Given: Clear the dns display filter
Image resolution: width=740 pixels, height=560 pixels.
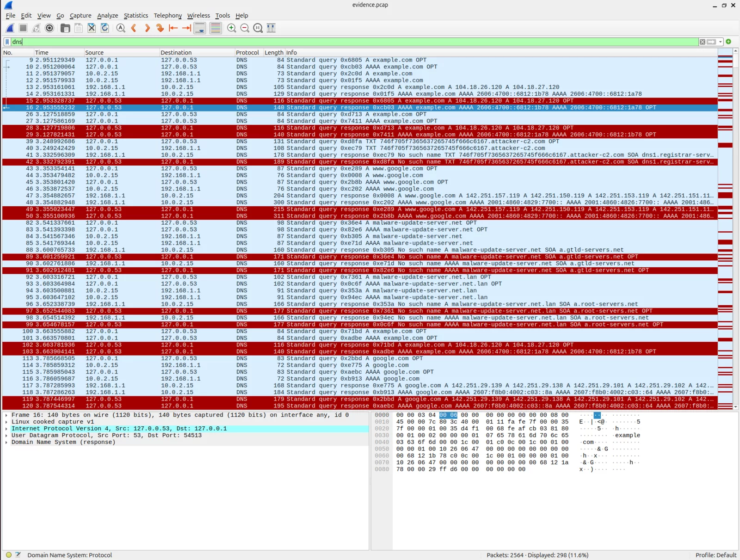Looking at the screenshot, I should point(703,42).
